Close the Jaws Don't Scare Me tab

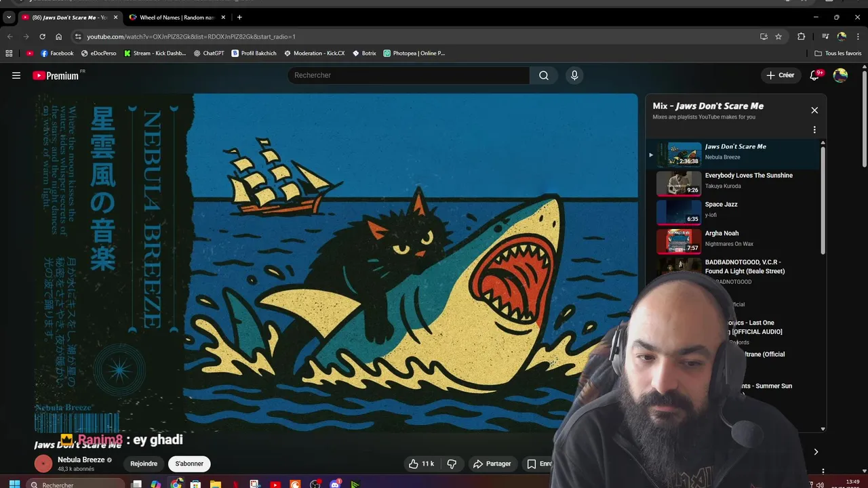pyautogui.click(x=115, y=17)
